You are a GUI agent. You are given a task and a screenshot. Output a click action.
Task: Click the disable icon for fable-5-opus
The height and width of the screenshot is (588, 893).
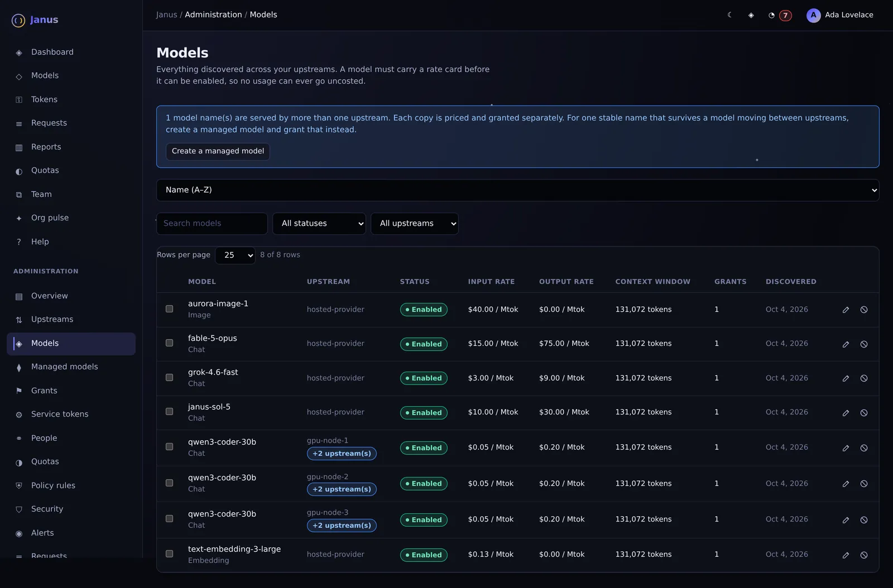(864, 344)
